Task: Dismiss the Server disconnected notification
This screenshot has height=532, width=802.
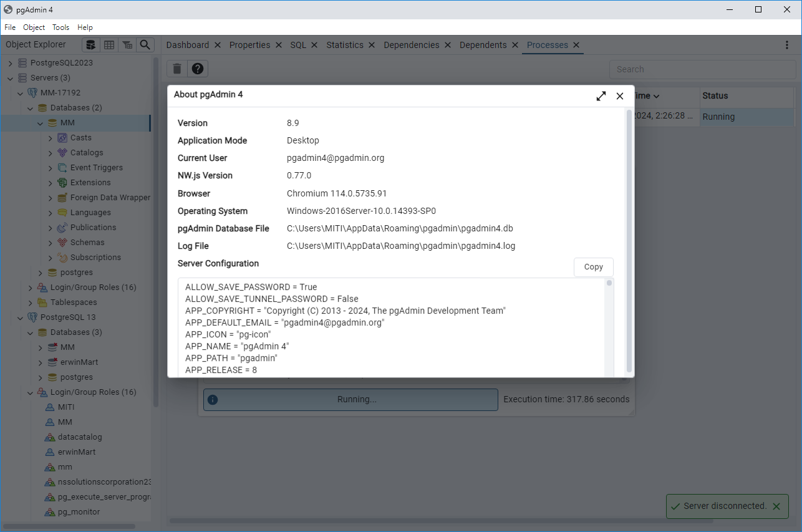Action: pos(776,506)
